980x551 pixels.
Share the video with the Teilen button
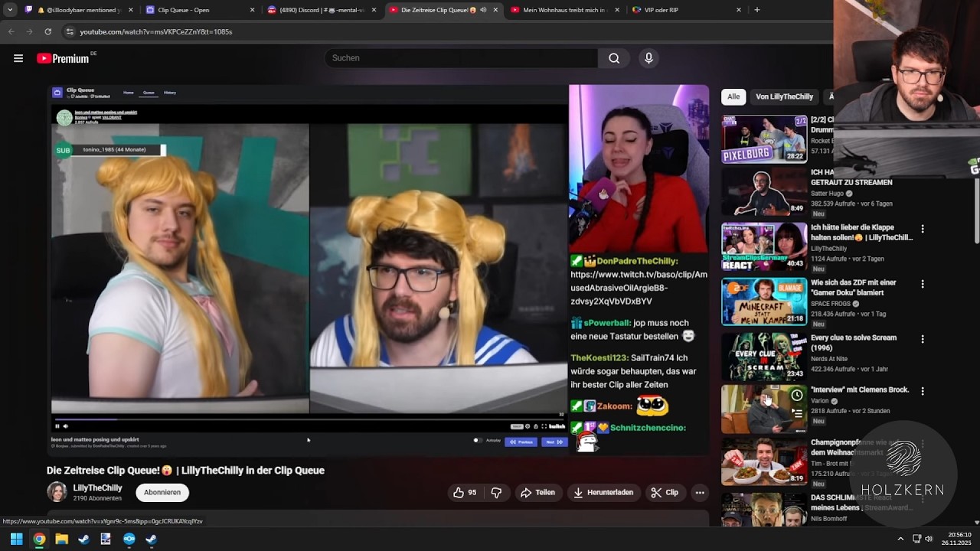pos(537,493)
